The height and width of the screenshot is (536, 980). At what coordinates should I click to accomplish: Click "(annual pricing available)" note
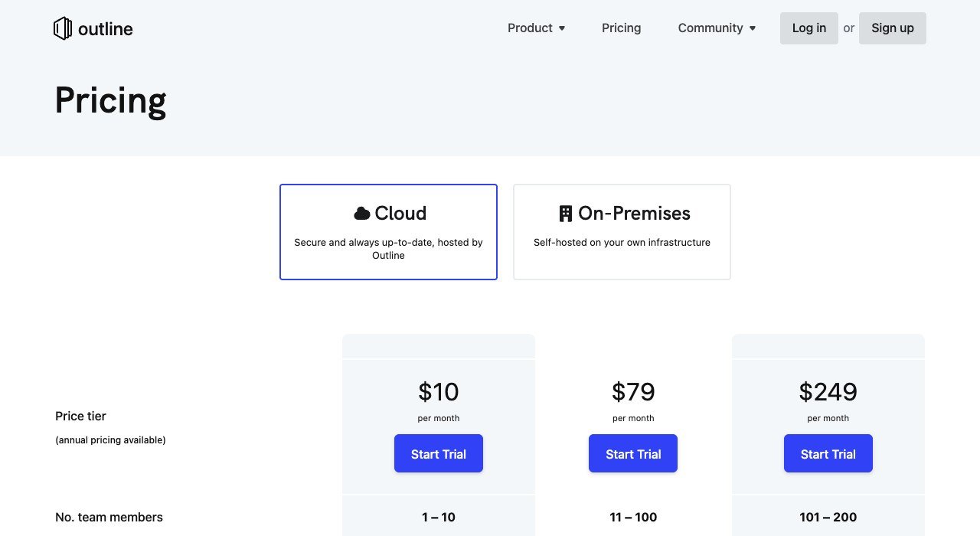click(x=110, y=440)
